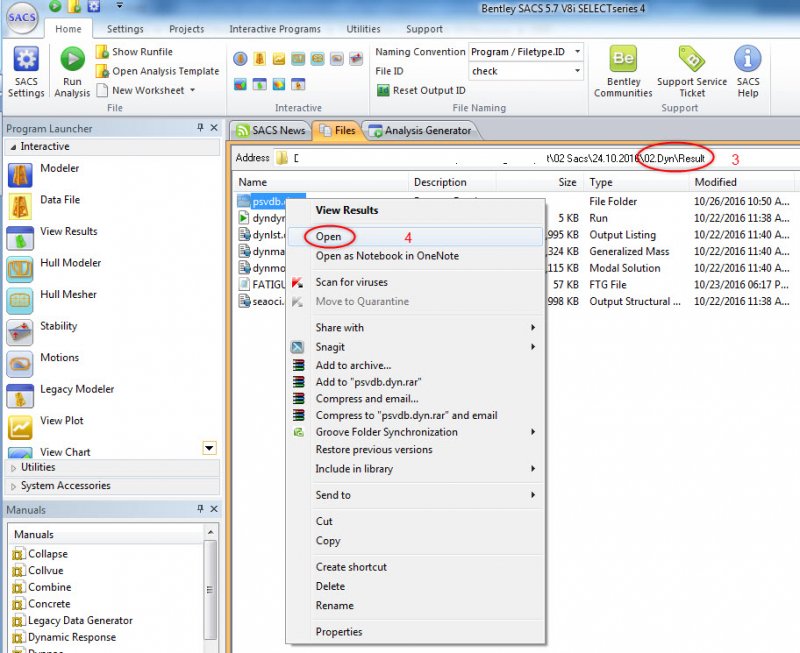Open the Interactive Programs ribbon tab
The width and height of the screenshot is (800, 653).
pos(275,29)
